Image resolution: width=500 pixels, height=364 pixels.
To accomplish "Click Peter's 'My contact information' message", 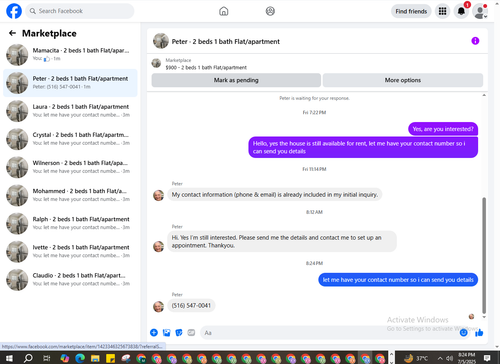I will [x=275, y=195].
